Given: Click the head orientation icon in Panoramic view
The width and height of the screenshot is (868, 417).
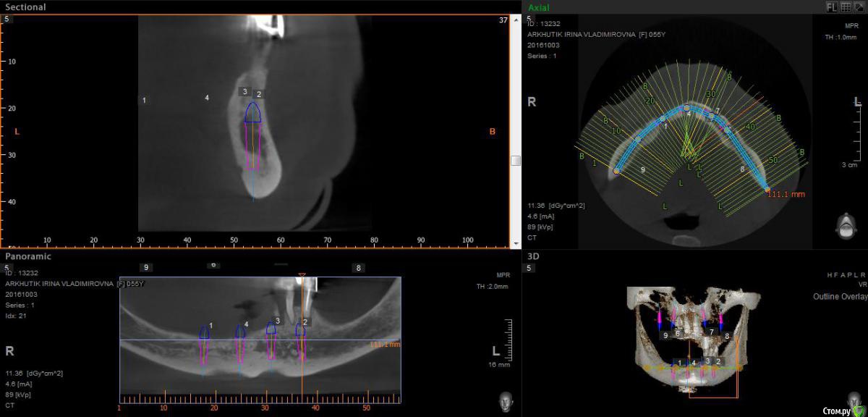Looking at the screenshot, I should click(506, 400).
